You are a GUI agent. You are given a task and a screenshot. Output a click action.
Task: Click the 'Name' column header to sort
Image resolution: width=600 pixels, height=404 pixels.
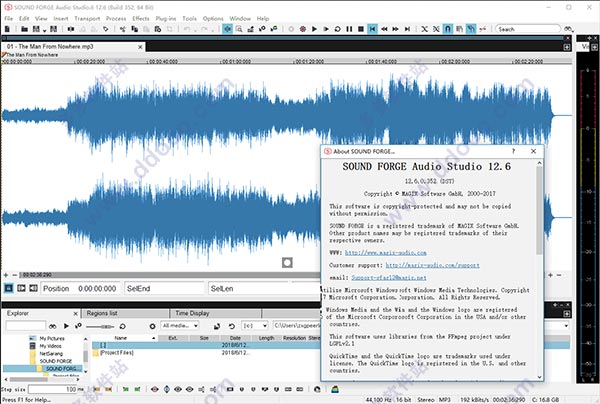point(124,338)
